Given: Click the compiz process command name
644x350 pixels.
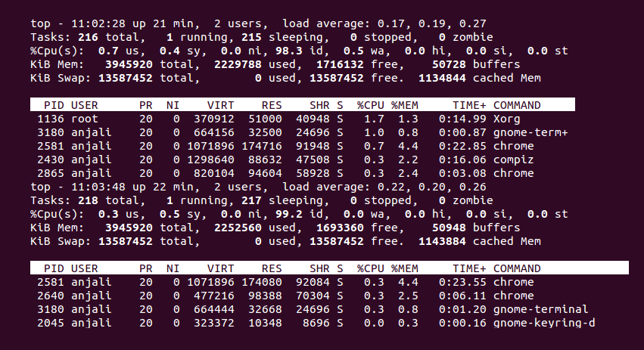Looking at the screenshot, I should 514,160.
